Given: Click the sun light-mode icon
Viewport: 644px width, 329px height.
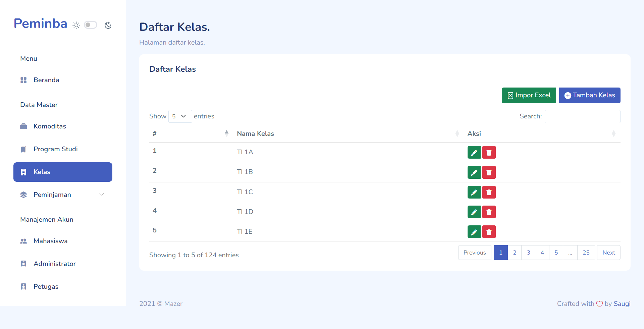Looking at the screenshot, I should pyautogui.click(x=76, y=25).
